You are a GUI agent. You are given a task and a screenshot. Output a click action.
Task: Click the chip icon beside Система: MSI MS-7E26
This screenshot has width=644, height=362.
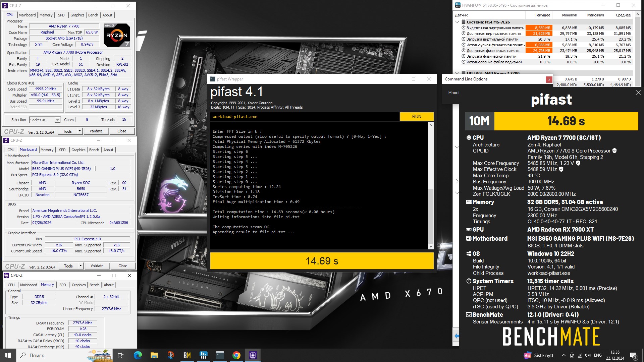(463, 22)
